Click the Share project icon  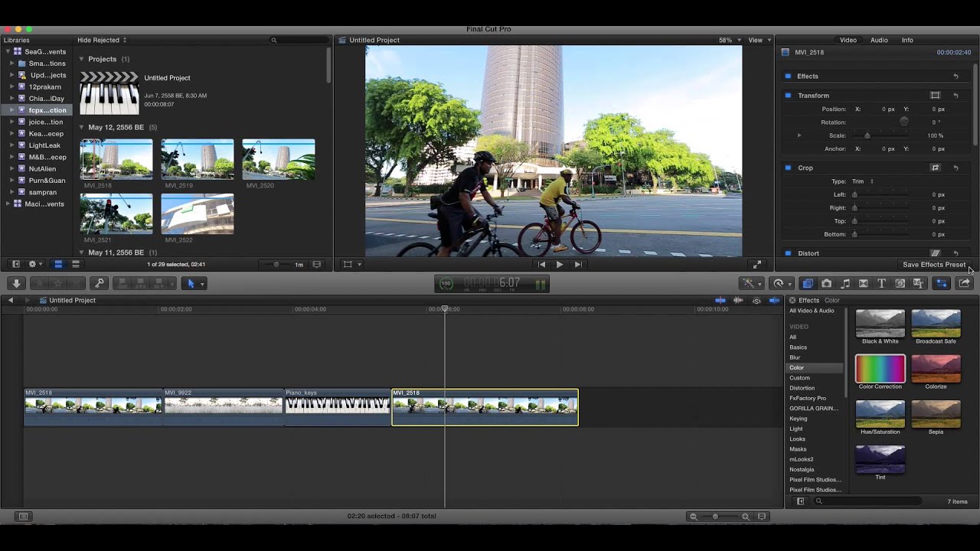(x=964, y=283)
